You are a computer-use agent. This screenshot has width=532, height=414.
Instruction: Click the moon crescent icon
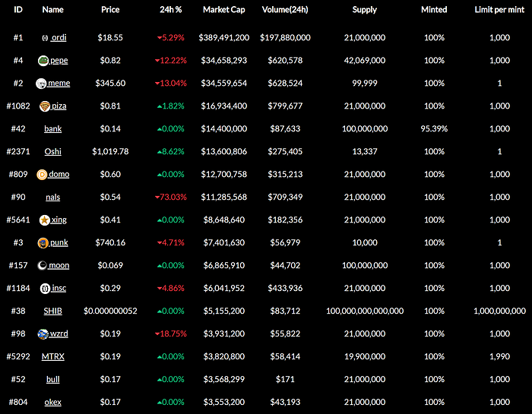tap(42, 265)
